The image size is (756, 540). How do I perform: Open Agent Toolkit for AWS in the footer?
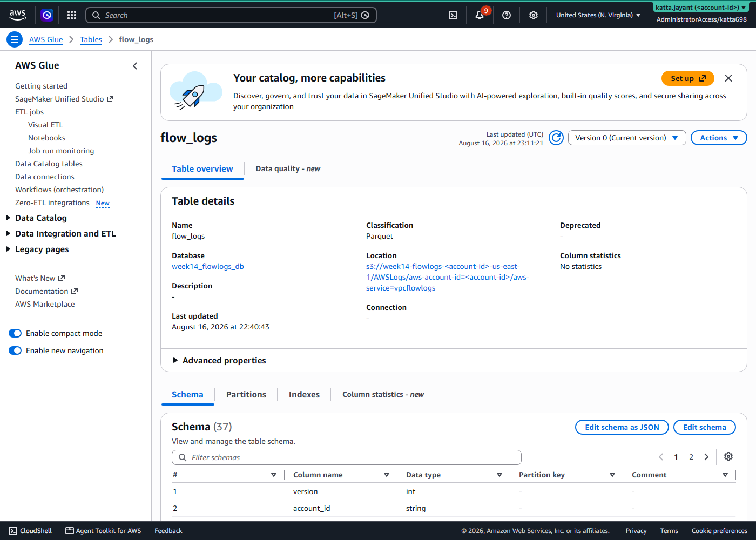click(x=103, y=531)
